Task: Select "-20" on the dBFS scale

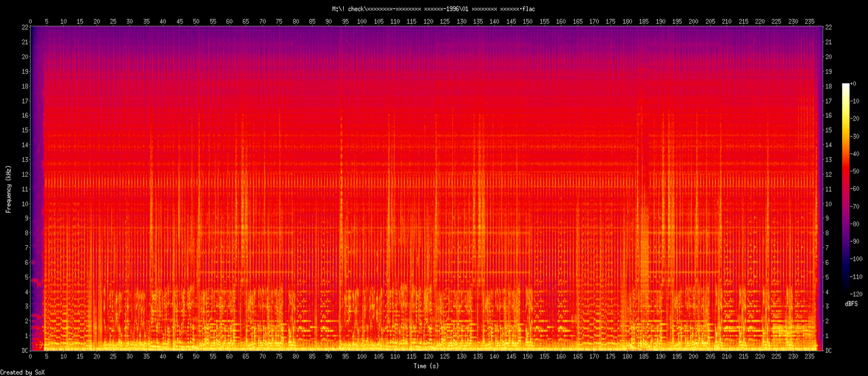Action: point(856,119)
